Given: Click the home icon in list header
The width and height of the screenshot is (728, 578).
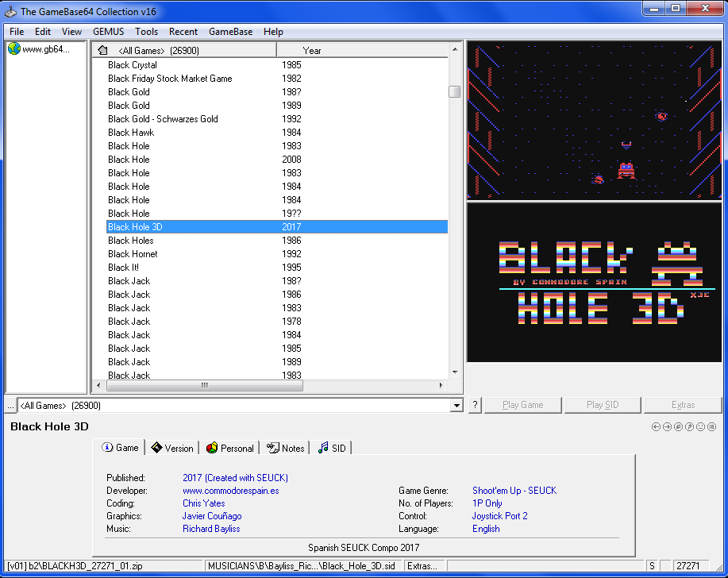Looking at the screenshot, I should coord(103,50).
